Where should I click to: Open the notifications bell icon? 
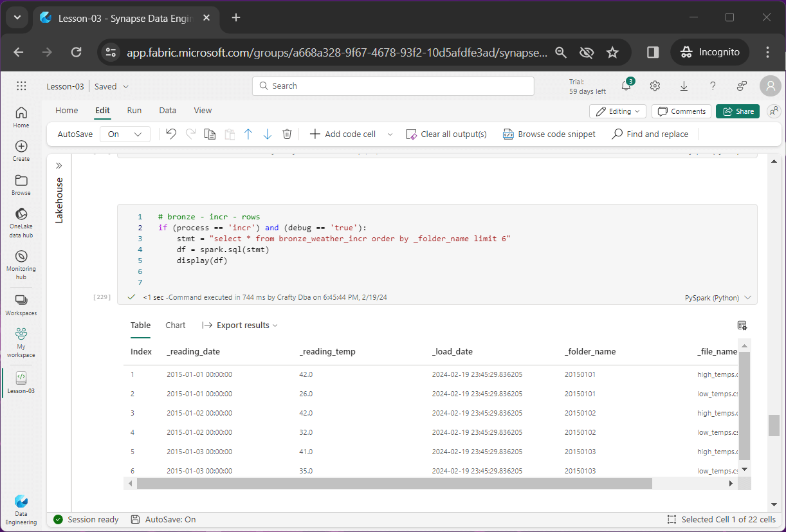coord(626,86)
